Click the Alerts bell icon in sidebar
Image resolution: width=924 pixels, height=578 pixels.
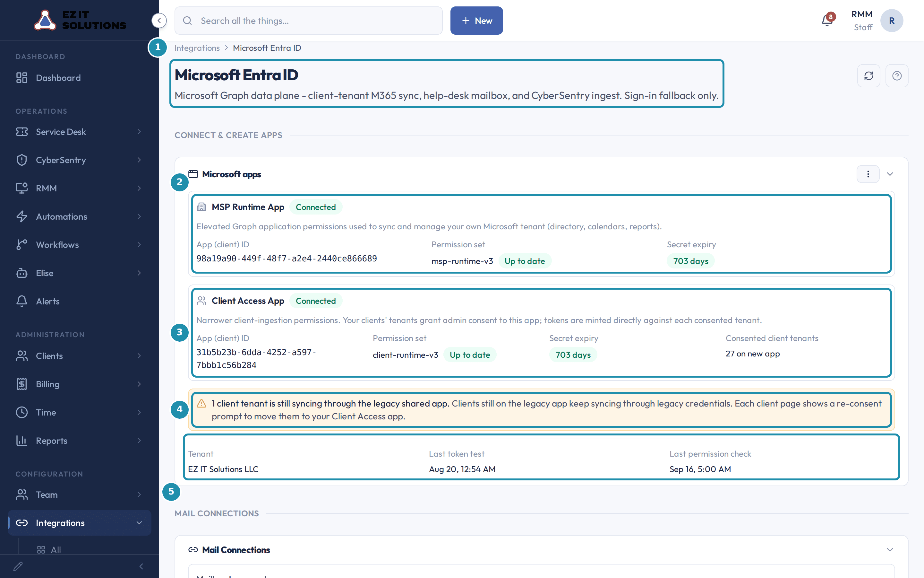tap(22, 301)
